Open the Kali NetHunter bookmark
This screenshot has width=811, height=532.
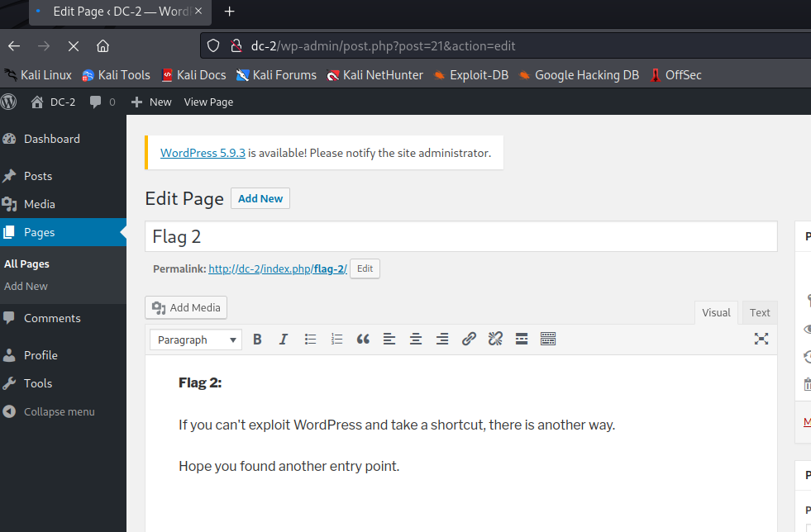[375, 75]
